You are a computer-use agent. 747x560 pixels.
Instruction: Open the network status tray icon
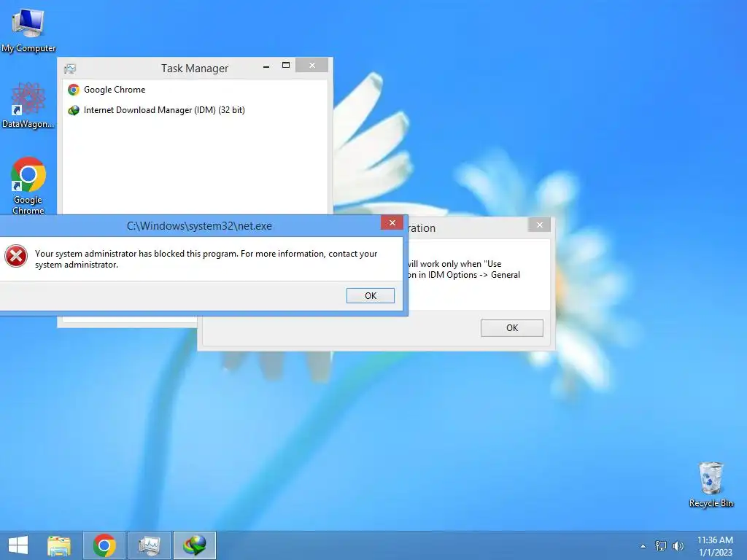click(x=661, y=545)
